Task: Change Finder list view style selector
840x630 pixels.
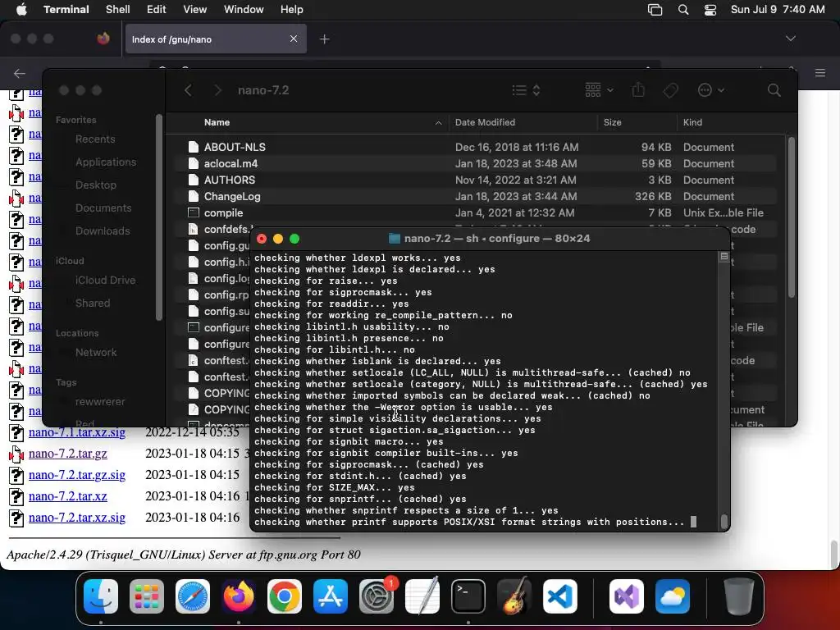Action: [526, 90]
